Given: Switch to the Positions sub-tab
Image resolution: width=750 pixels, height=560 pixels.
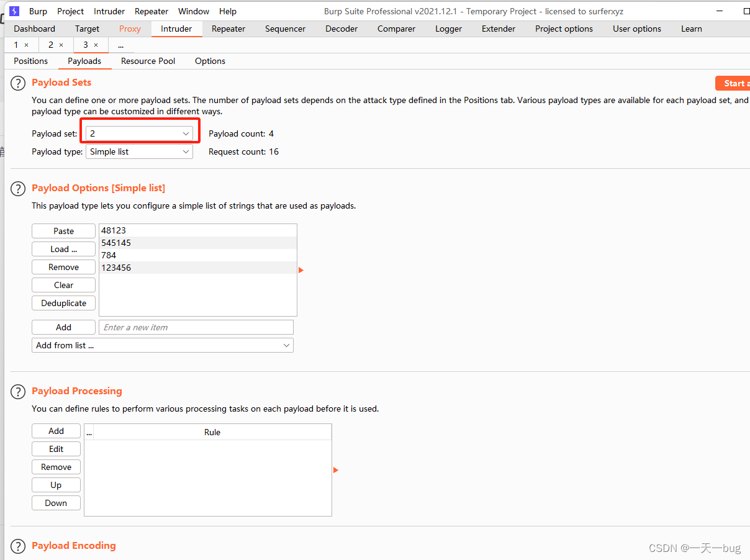Looking at the screenshot, I should point(31,61).
